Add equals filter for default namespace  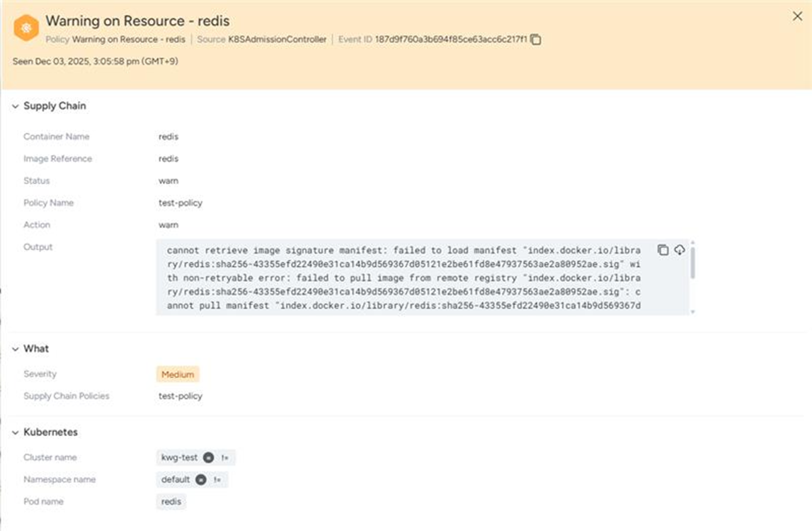(201, 479)
